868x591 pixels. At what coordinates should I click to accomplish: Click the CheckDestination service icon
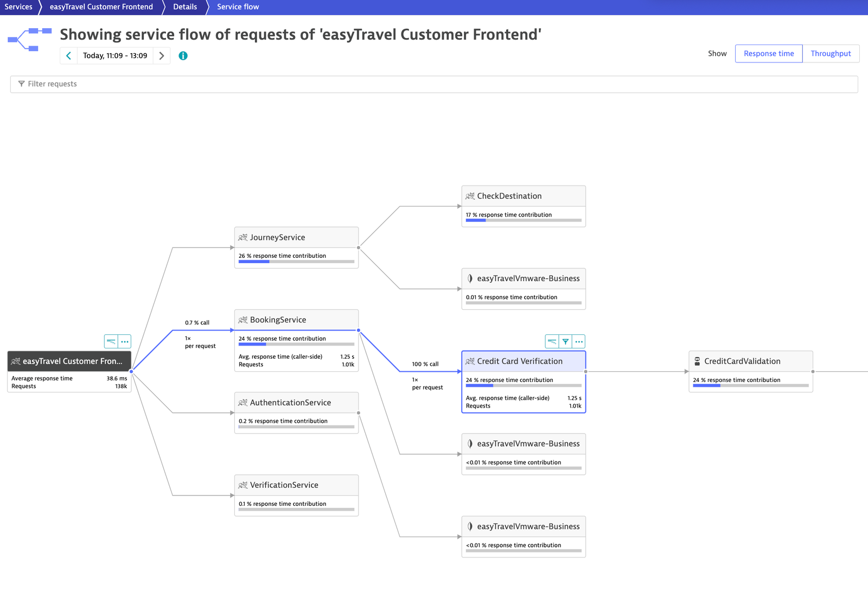pos(470,196)
